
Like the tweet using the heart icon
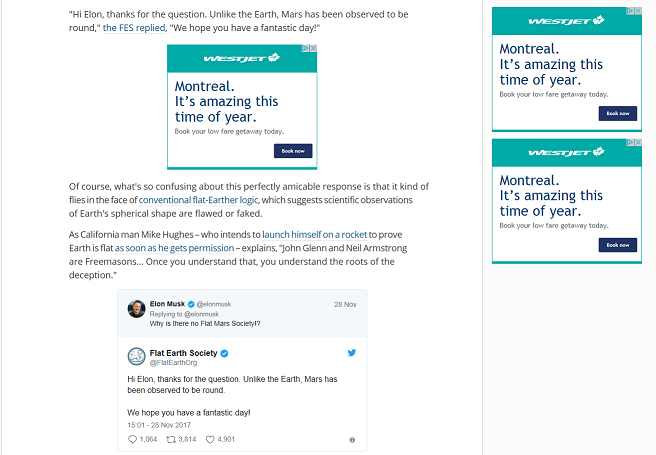tap(209, 439)
